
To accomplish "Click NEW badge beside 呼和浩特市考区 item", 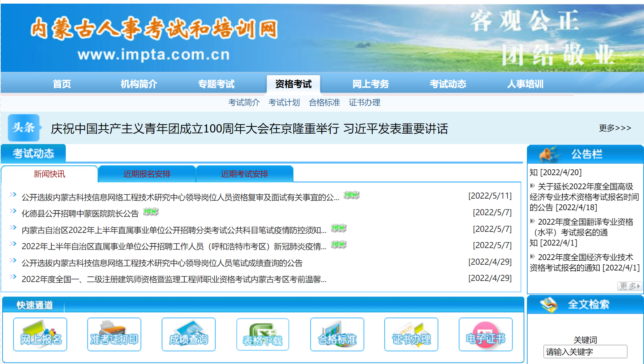I will [x=339, y=244].
